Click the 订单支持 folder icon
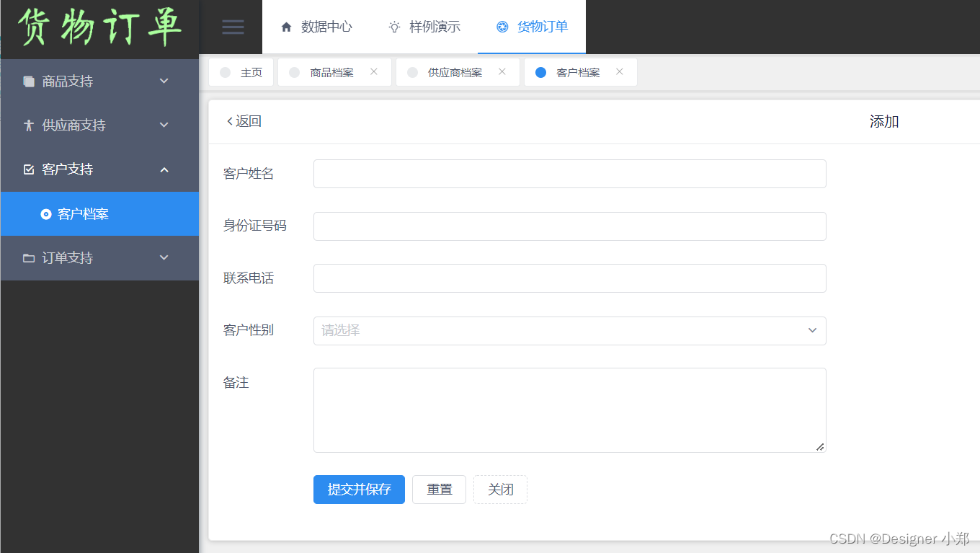Viewport: 980px width, 553px height. pos(29,258)
